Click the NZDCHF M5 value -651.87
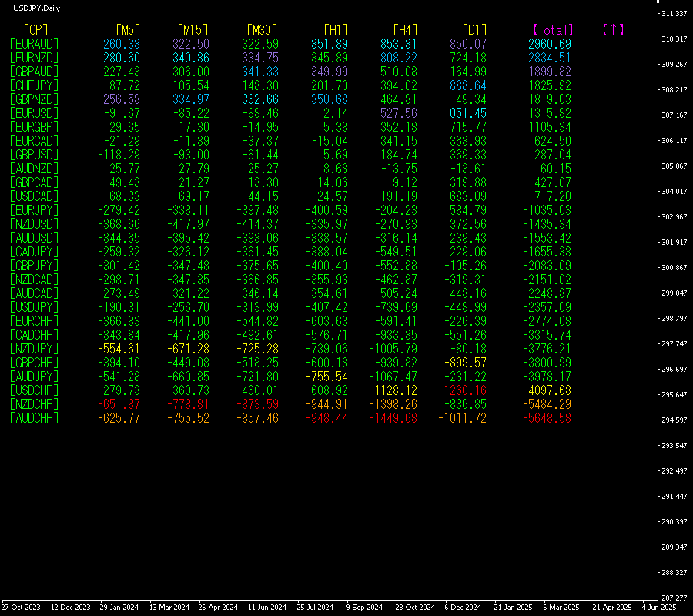Image resolution: width=693 pixels, height=616 pixels. [x=119, y=404]
